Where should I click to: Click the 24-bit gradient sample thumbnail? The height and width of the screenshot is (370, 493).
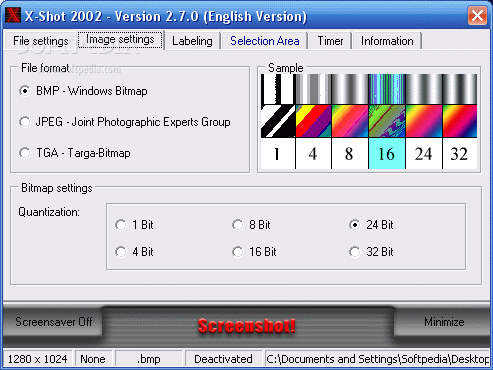424,121
